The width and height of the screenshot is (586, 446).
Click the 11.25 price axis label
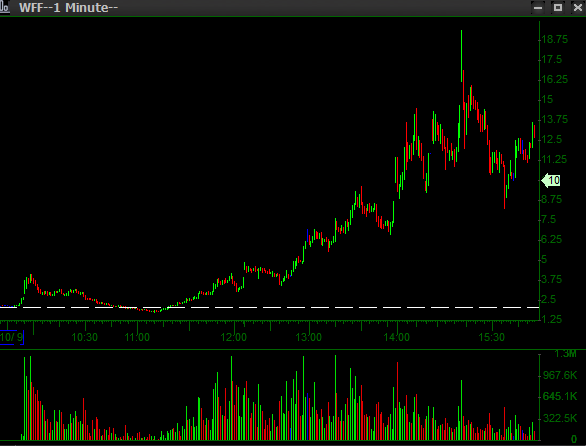555,160
